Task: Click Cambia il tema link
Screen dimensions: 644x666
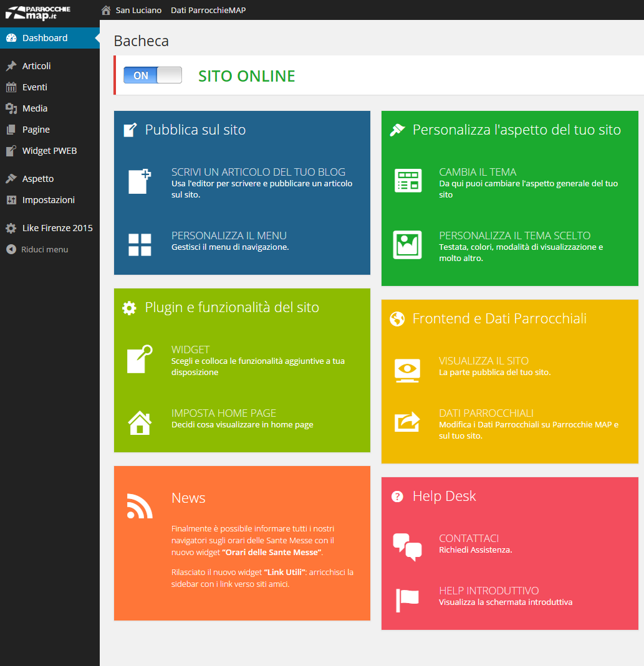Action: [x=478, y=172]
